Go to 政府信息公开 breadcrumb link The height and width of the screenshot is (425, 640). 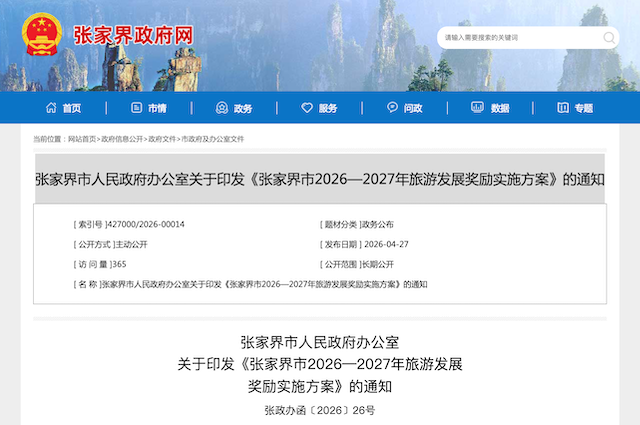122,139
